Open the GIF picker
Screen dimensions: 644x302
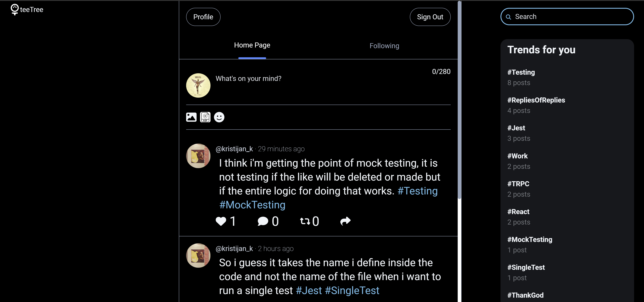coord(205,117)
